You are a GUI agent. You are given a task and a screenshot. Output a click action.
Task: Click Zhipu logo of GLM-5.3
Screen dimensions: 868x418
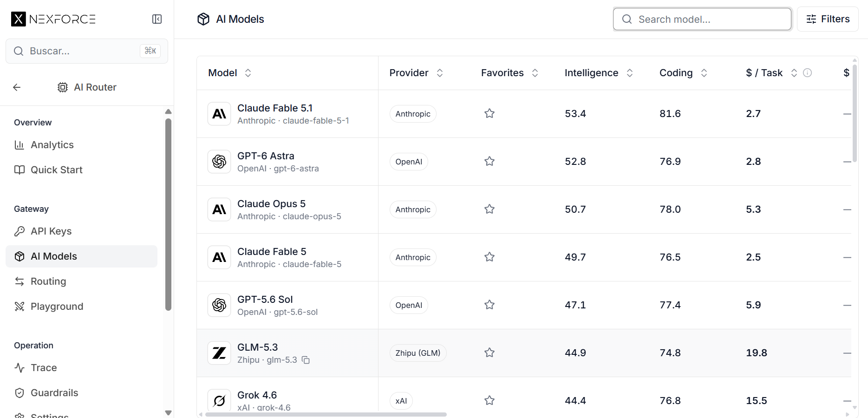219,353
